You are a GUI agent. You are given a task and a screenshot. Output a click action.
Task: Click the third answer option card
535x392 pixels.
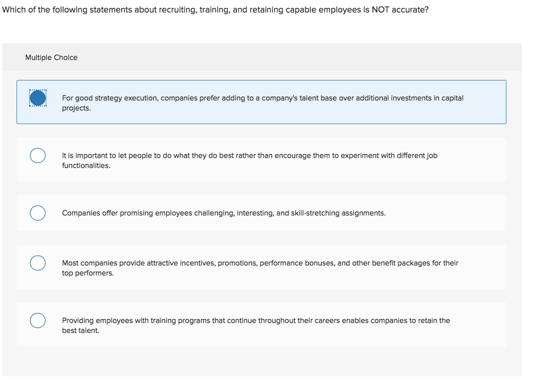261,213
